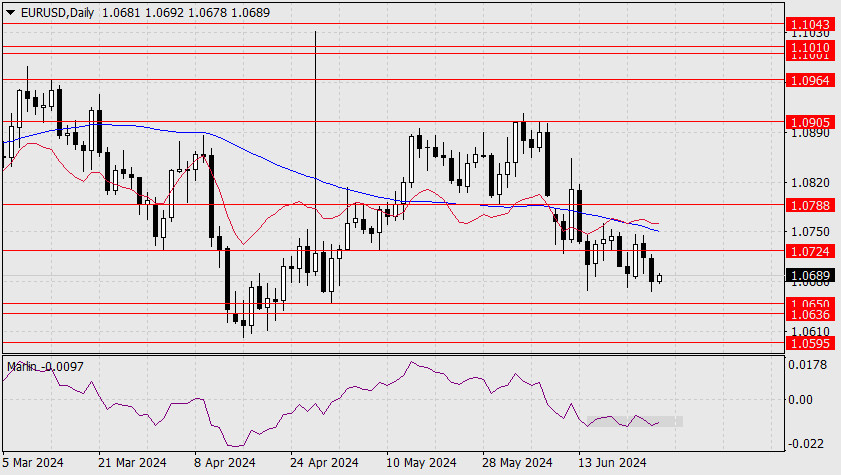
Task: Click the 0.00 oscillator scale value
Action: 801,399
